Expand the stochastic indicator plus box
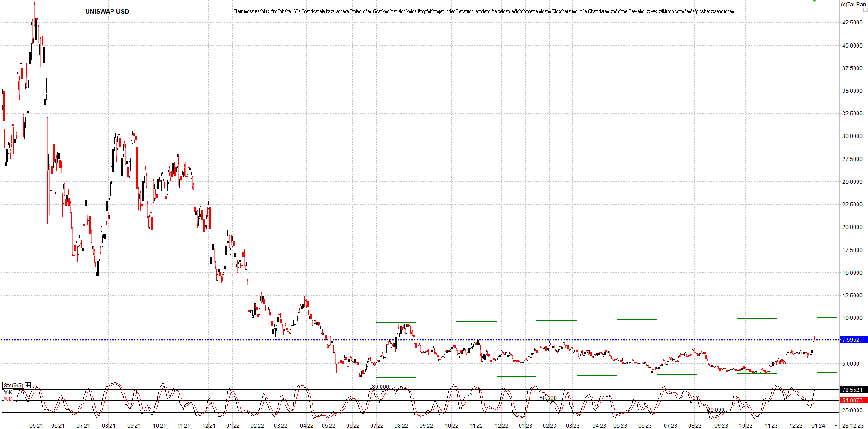The height and width of the screenshot is (429, 868). (x=28, y=386)
